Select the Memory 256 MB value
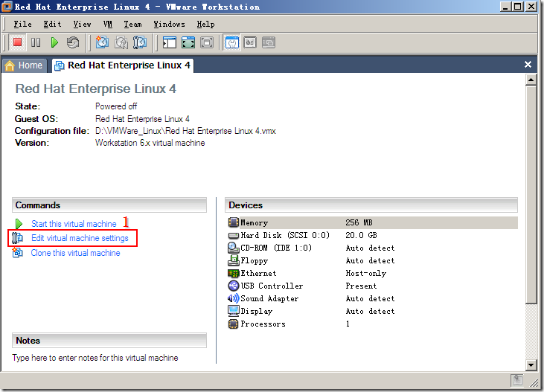 pos(359,222)
